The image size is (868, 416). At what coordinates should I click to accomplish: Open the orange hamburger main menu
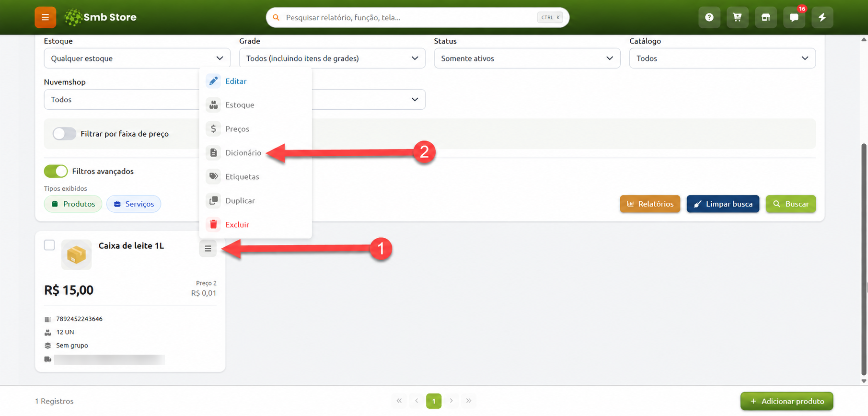[45, 17]
